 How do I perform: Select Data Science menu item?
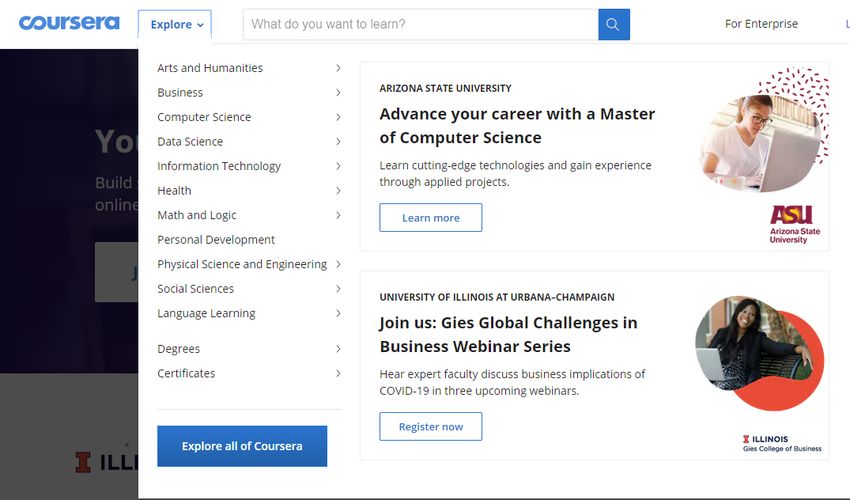(x=190, y=142)
